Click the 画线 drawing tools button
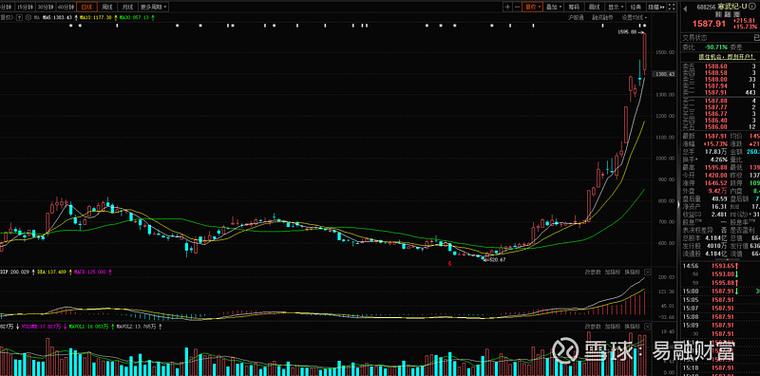This screenshot has width=760, height=376. 594,7
